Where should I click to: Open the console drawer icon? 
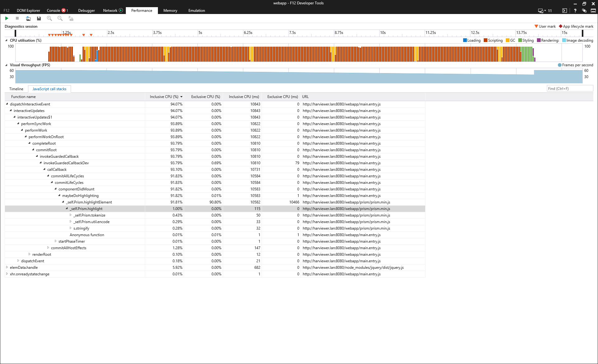coord(564,11)
